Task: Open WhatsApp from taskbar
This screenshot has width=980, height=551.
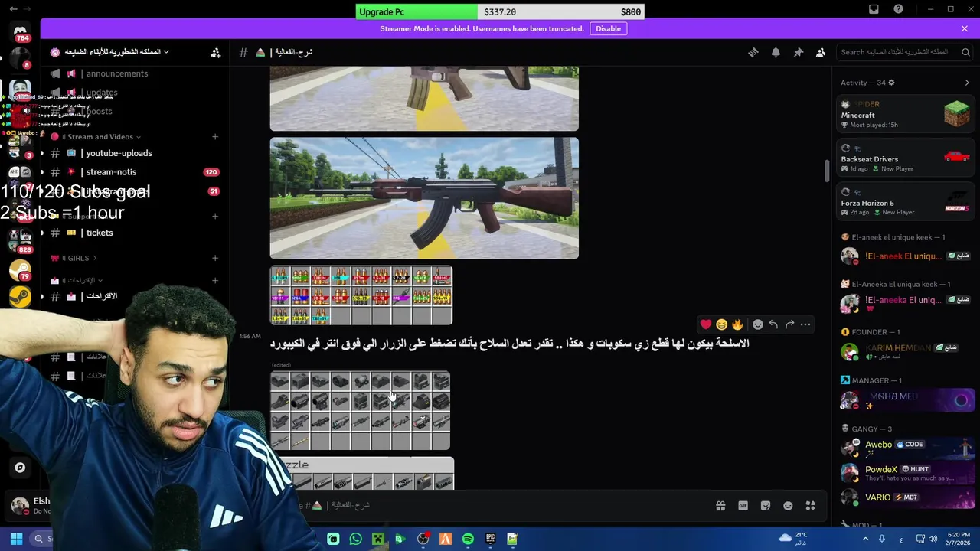Action: (355, 539)
